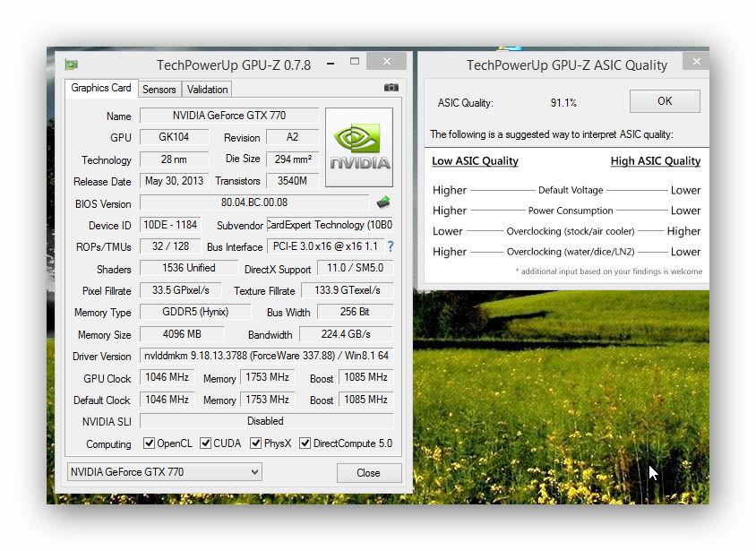
Task: Click the Pixel Fillrate field 33.5 GPixel/s
Action: click(180, 290)
